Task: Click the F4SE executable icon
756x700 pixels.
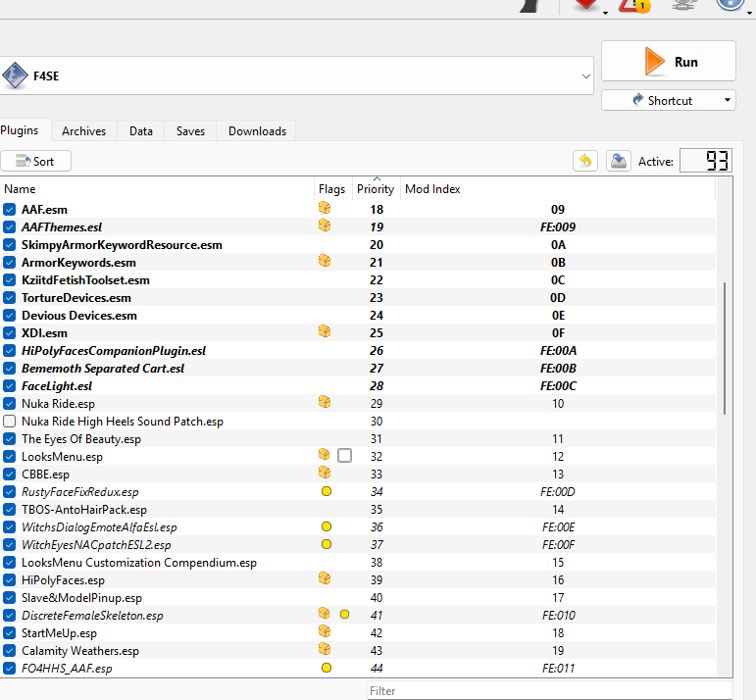Action: (x=16, y=75)
